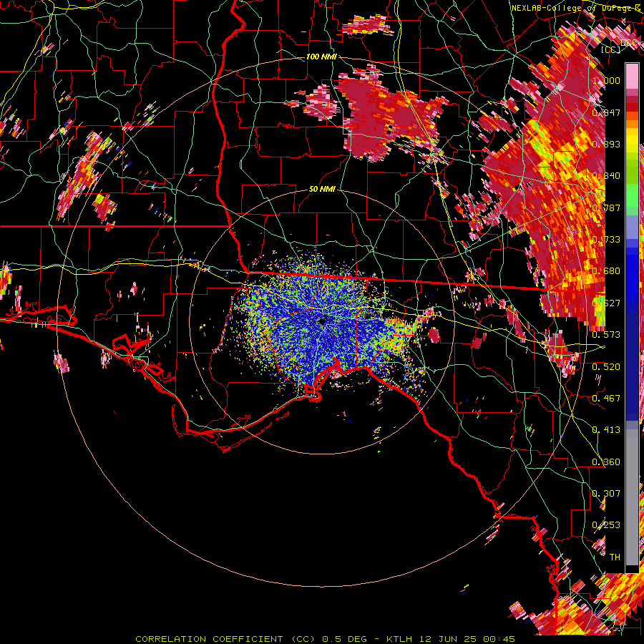The height and width of the screenshot is (644, 644).
Task: Select the 0.520 scale value
Action: [606, 366]
